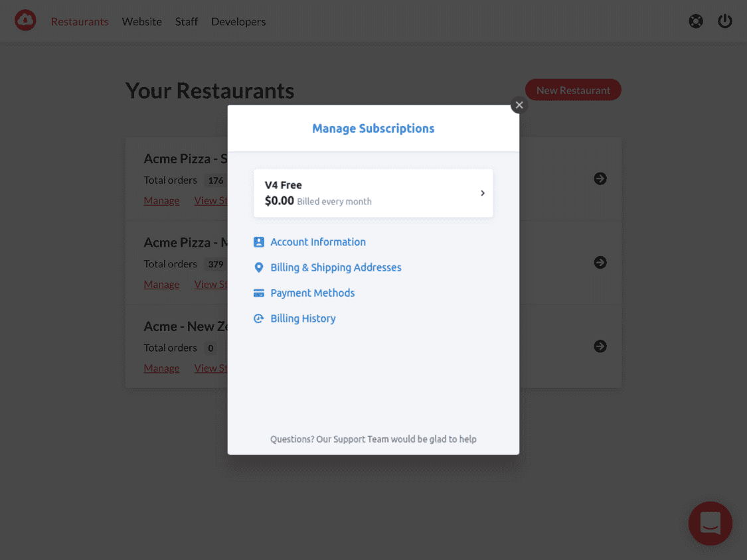Close the Manage Subscriptions dialog
The image size is (747, 560).
point(519,105)
